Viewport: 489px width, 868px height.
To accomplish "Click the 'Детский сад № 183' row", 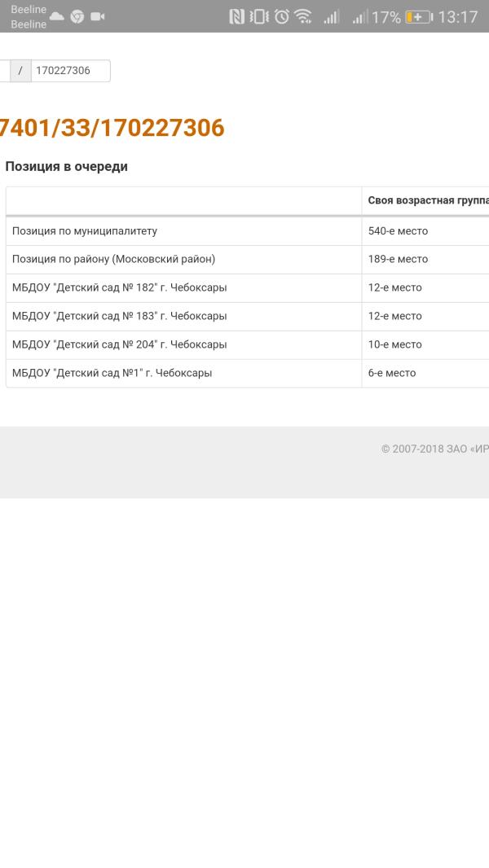I will tap(248, 316).
